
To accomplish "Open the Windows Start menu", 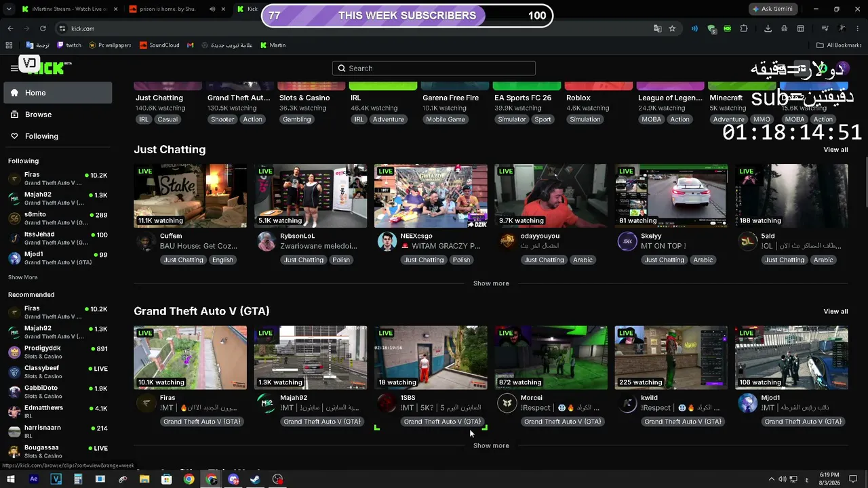I will (x=11, y=479).
